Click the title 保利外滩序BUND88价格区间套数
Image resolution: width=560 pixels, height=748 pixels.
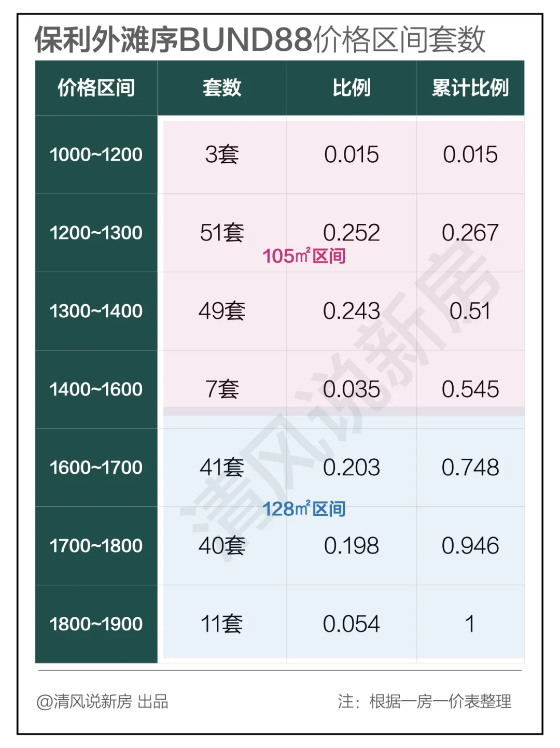click(260, 39)
